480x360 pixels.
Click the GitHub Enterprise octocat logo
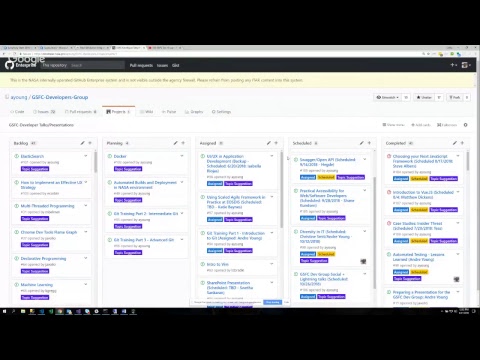point(9,64)
